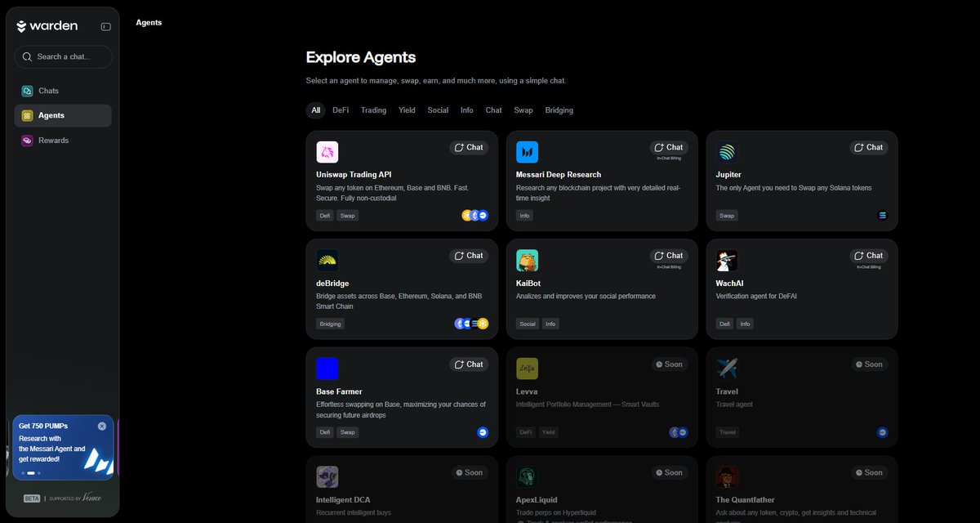This screenshot has width=980, height=523.
Task: Click the Warden logo
Action: coord(47,26)
